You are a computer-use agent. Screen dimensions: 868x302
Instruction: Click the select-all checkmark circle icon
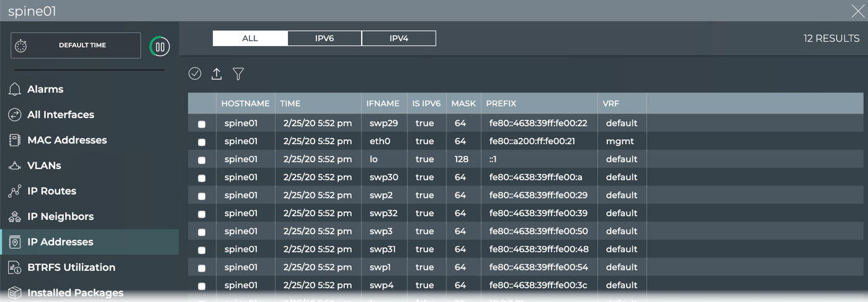coord(195,74)
